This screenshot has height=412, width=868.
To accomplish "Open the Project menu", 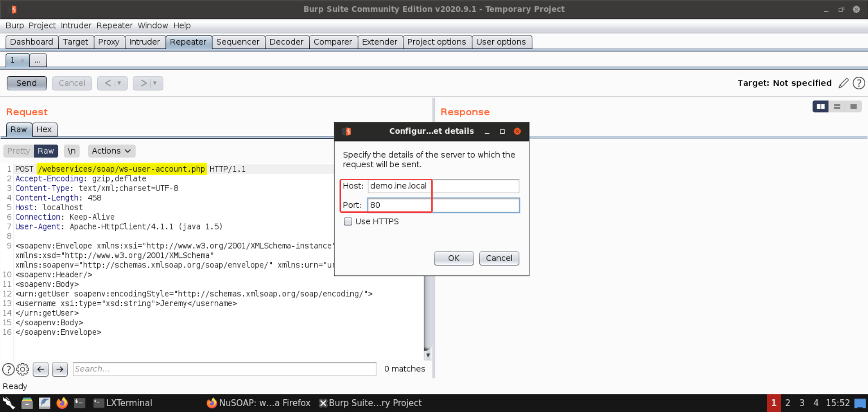I will pyautogui.click(x=42, y=26).
